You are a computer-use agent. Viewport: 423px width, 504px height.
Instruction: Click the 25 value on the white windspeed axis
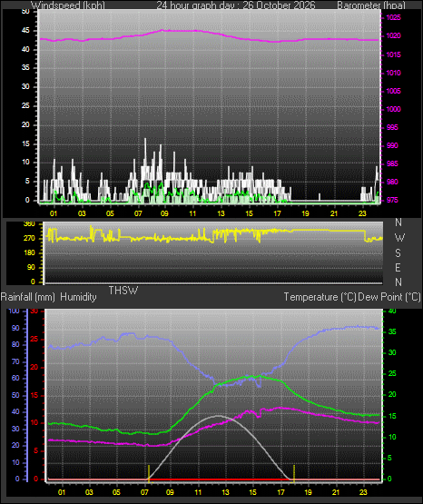pos(25,105)
